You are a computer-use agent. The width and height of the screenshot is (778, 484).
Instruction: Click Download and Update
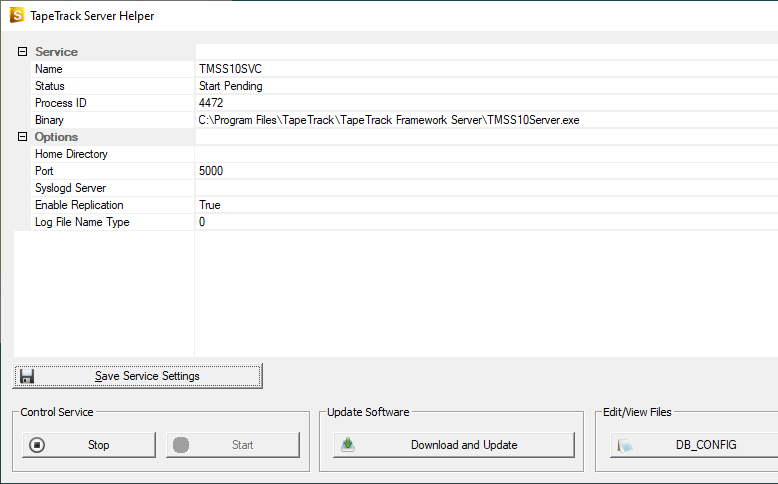454,445
